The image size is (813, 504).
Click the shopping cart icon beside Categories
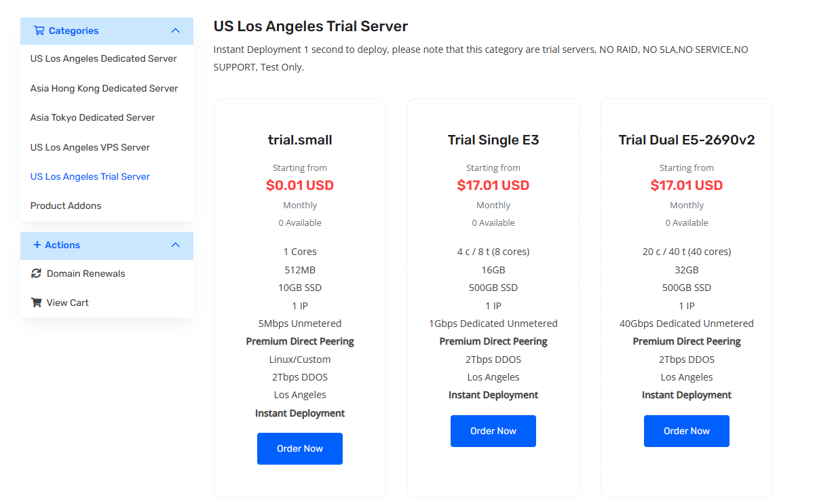point(39,31)
